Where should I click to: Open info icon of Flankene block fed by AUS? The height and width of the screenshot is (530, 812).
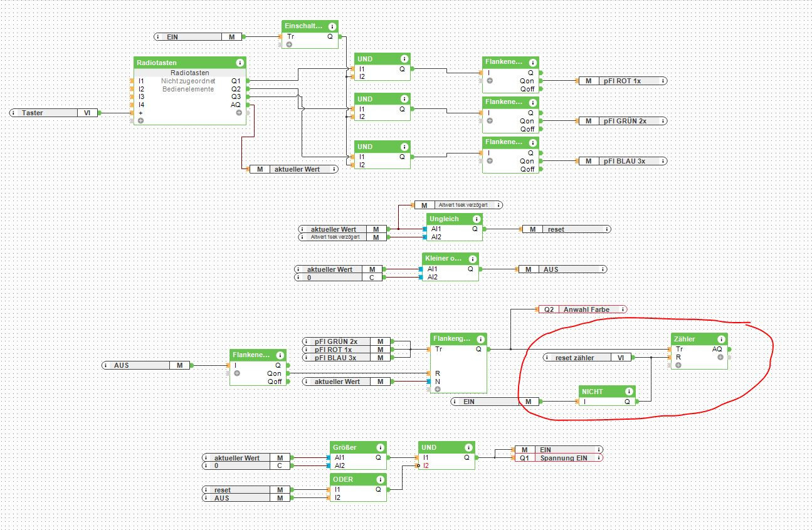(280, 355)
